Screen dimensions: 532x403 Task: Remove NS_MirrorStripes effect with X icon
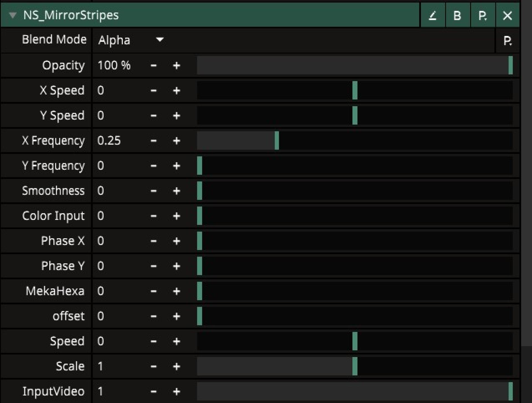[507, 16]
